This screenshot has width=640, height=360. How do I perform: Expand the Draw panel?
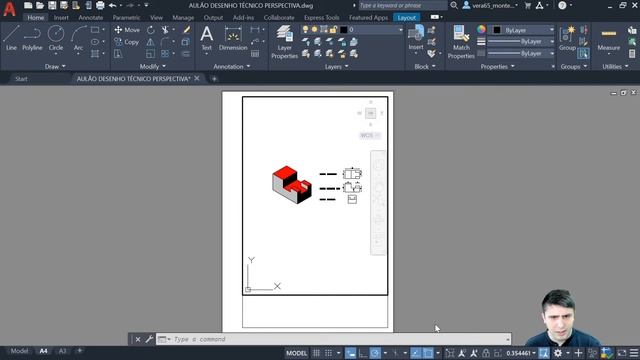(x=55, y=67)
